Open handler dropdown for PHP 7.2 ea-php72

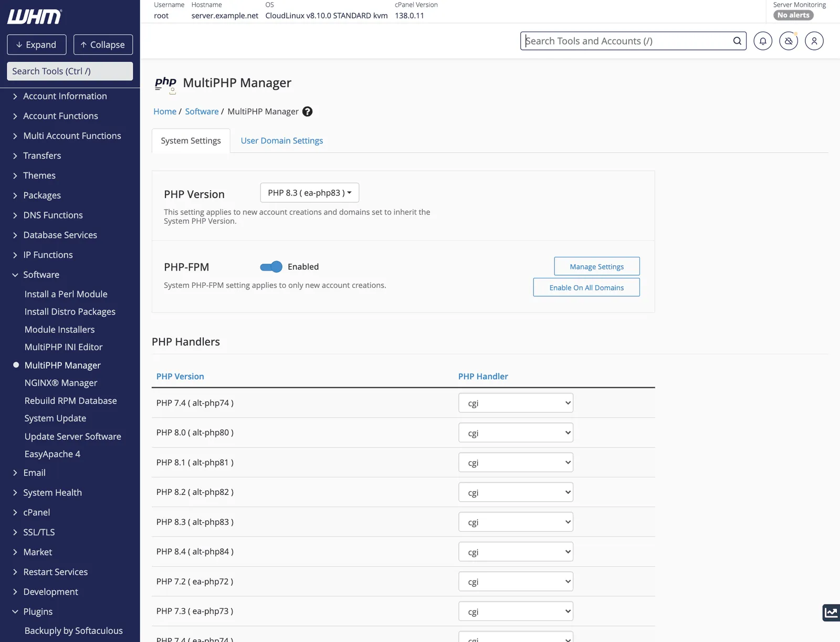click(x=516, y=582)
